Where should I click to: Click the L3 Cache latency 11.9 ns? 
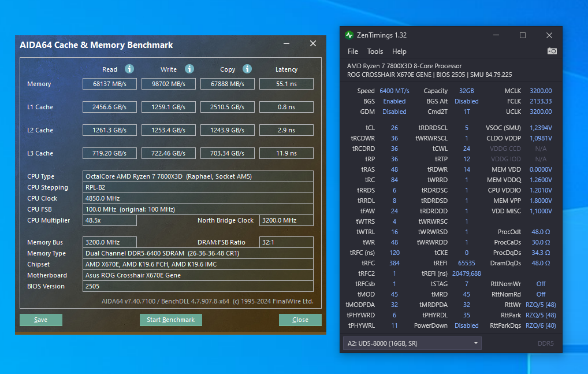pos(286,153)
